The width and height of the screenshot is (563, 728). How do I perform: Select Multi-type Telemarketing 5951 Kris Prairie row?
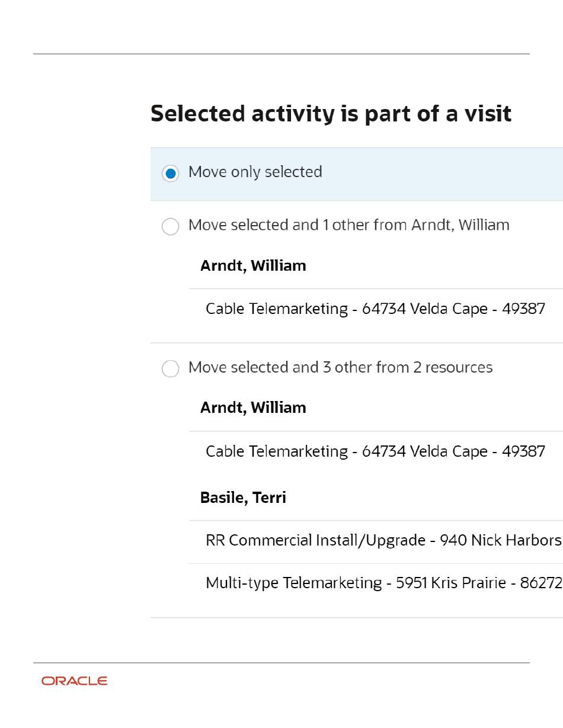click(376, 584)
